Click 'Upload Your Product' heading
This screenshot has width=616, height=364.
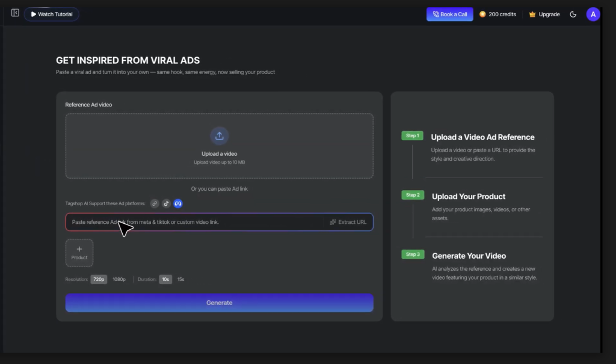[468, 197]
